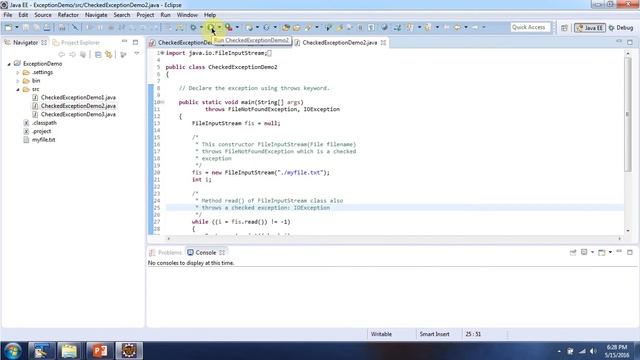Click Display Selected Console icon
The image size is (640, 360).
pos(584,252)
